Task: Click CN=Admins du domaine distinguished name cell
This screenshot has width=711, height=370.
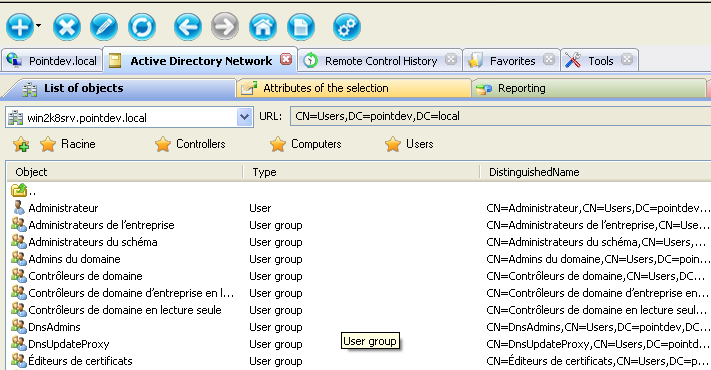Action: point(598,259)
